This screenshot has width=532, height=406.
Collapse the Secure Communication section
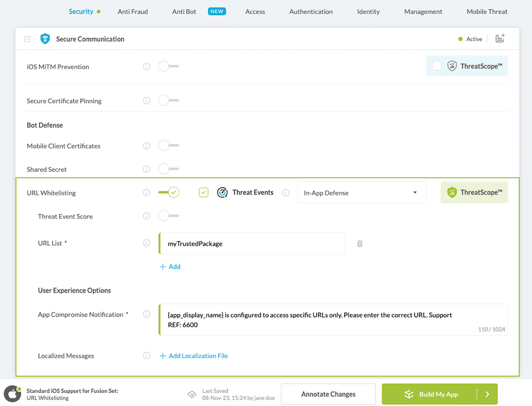28,39
